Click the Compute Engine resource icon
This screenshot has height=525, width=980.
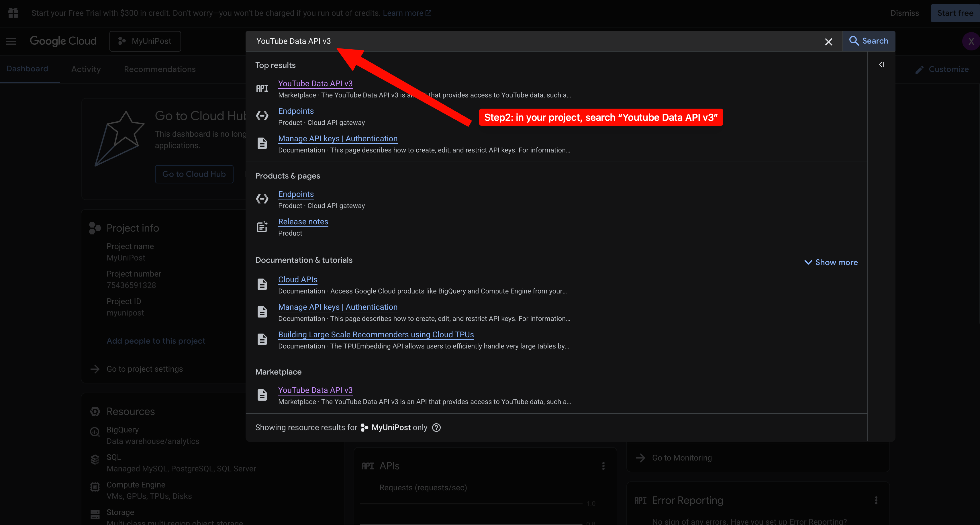95,487
